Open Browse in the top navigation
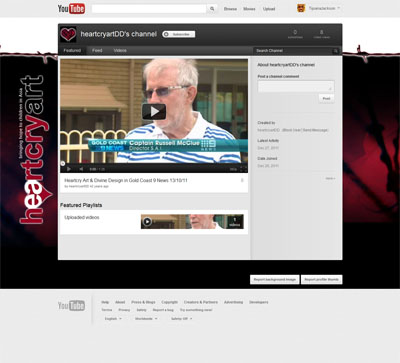The width and height of the screenshot is (400, 363). [230, 9]
